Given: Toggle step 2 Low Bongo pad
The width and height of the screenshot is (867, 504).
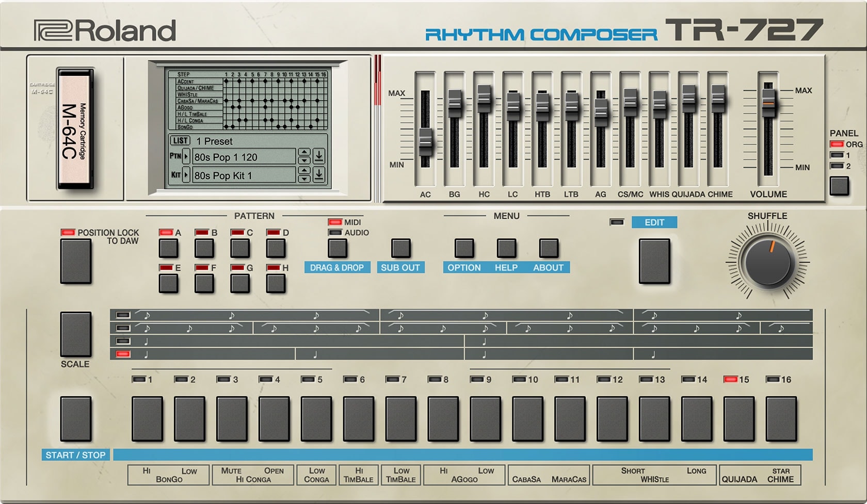Looking at the screenshot, I should 189,419.
